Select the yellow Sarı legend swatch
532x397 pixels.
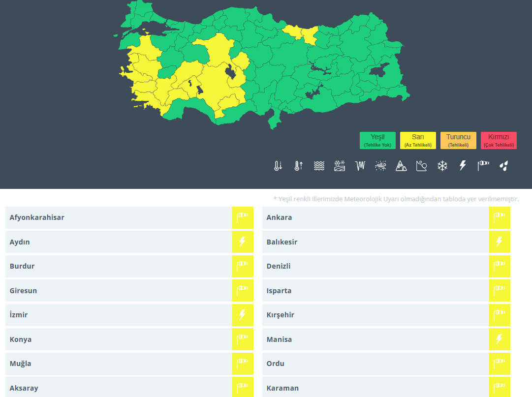[x=418, y=140]
